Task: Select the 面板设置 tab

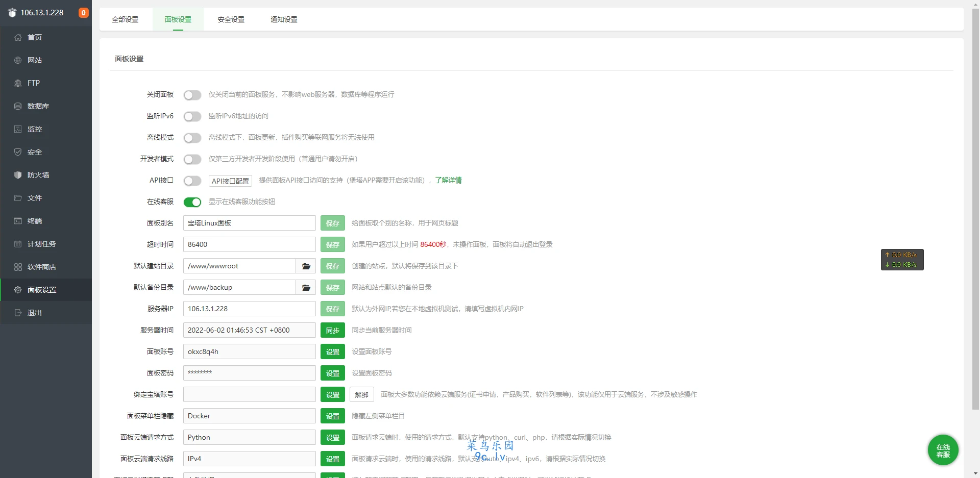Action: point(178,19)
